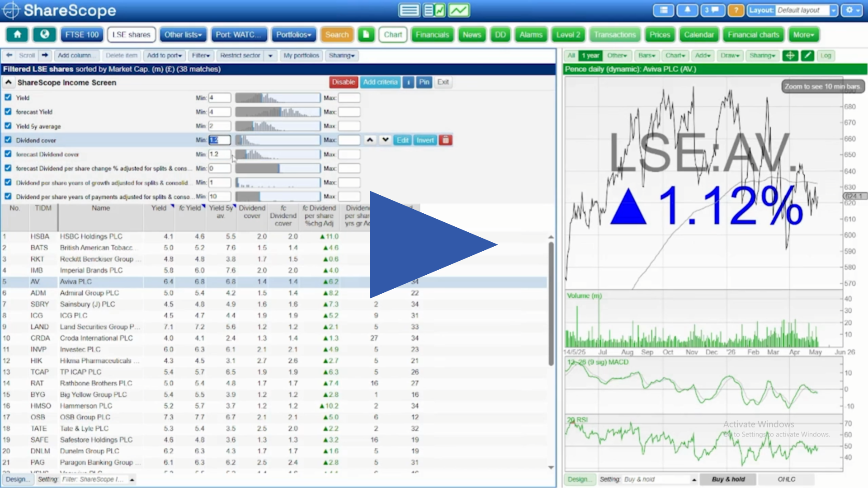Screen dimensions: 868x488
Task: Toggle forecast Dividend per share change checkbox
Action: [8, 168]
